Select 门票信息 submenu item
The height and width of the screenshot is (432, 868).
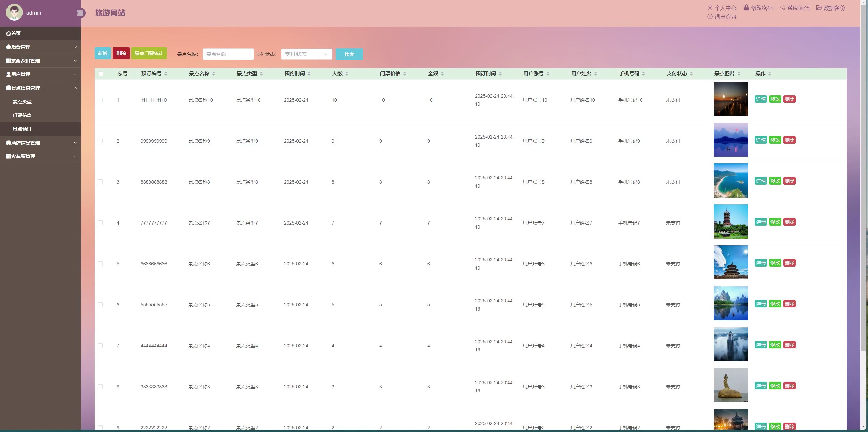click(x=22, y=115)
